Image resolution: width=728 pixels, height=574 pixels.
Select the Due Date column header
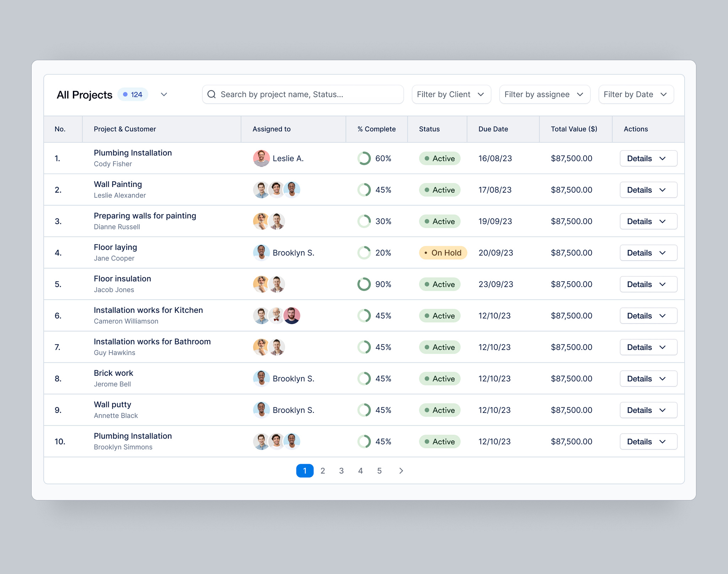(x=493, y=129)
